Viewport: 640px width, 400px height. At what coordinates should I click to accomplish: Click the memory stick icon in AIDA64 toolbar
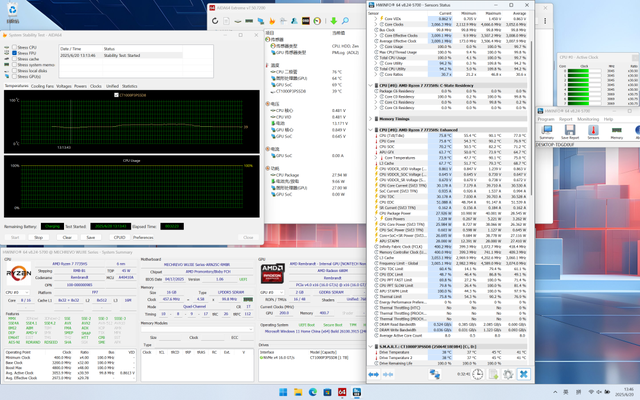click(249, 21)
